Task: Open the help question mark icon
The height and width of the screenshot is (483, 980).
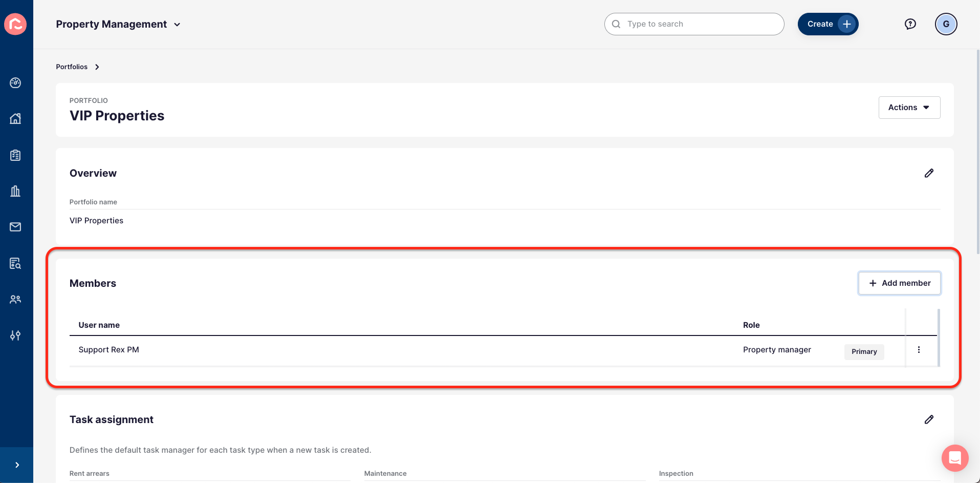Action: click(x=910, y=24)
